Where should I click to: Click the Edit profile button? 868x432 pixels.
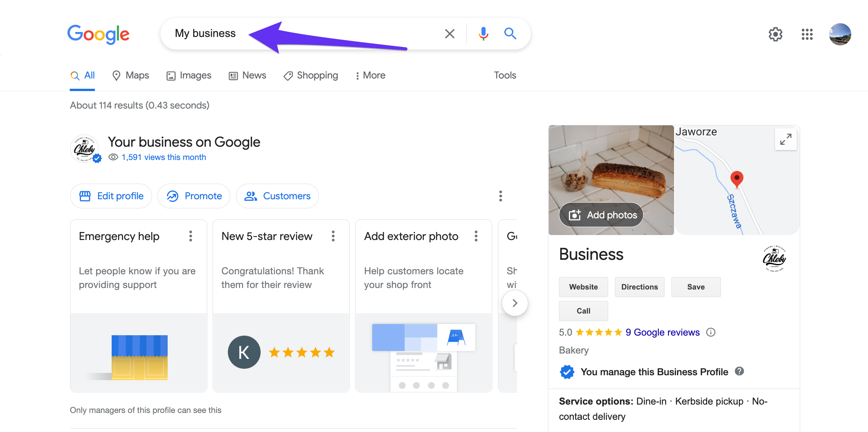(111, 196)
